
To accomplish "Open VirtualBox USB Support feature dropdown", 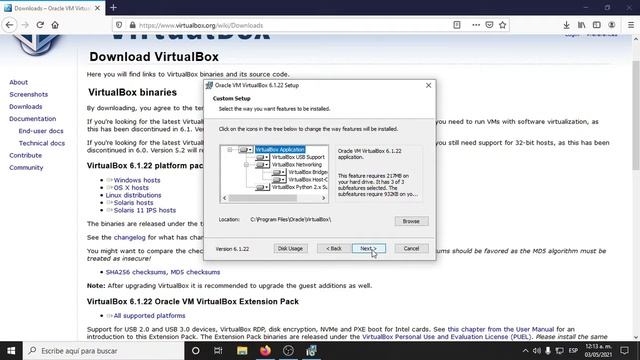I will 262,157.
